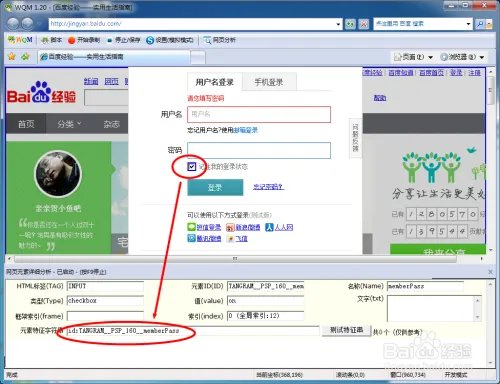Click the email login link
Image resolution: width=500 pixels, height=384 pixels.
tap(246, 130)
